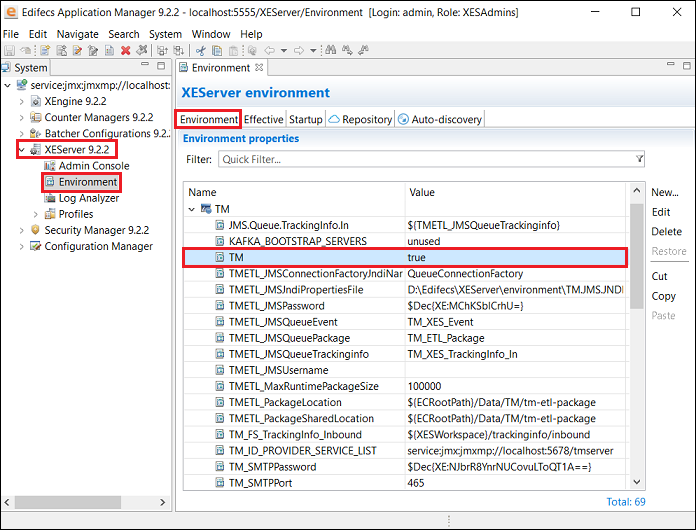Click the filter funnel icon in Quick Filter
Image resolution: width=696 pixels, height=530 pixels.
639,159
